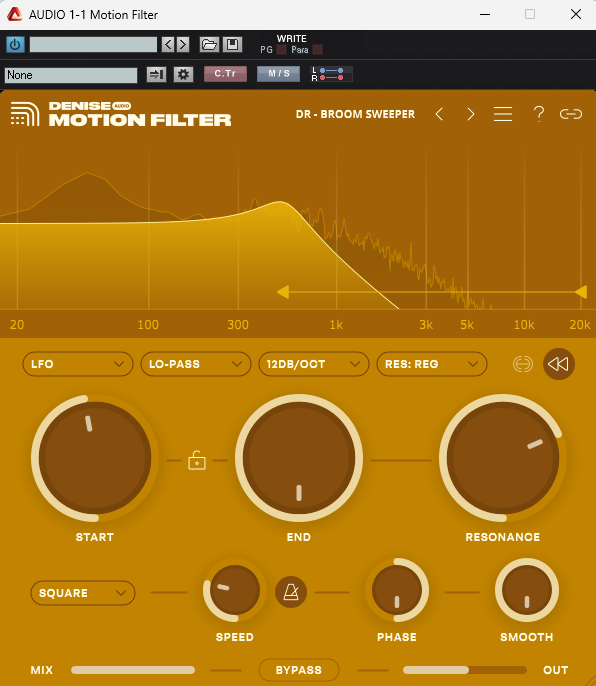The height and width of the screenshot is (686, 596).
Task: Toggle the WRITE PG checkbox
Action: point(282,50)
